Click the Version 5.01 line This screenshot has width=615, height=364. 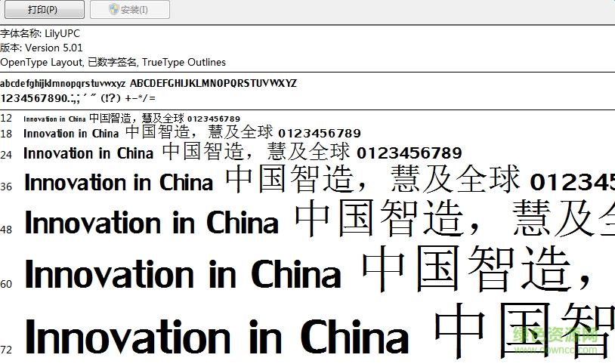click(x=42, y=48)
